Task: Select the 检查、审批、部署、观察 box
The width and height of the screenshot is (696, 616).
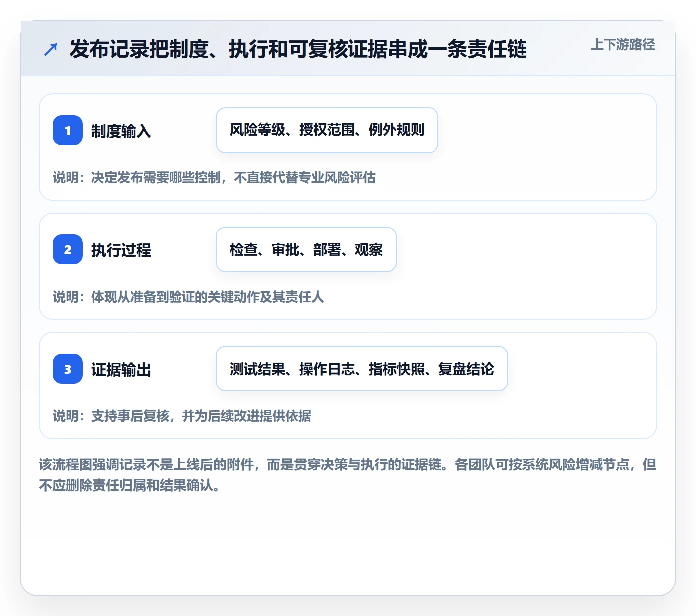Action: pyautogui.click(x=306, y=249)
